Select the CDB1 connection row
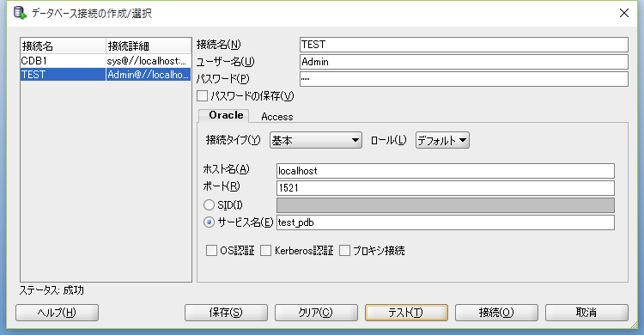The width and height of the screenshot is (644, 335). pyautogui.click(x=106, y=61)
